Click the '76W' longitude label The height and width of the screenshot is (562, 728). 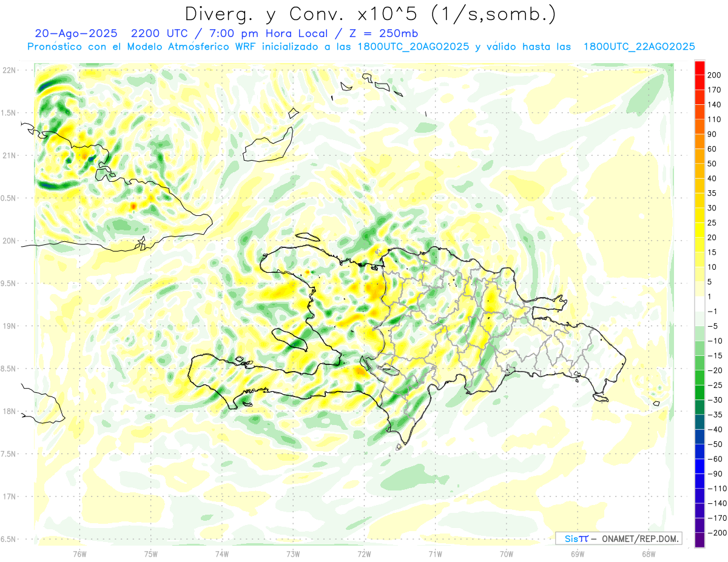79,554
